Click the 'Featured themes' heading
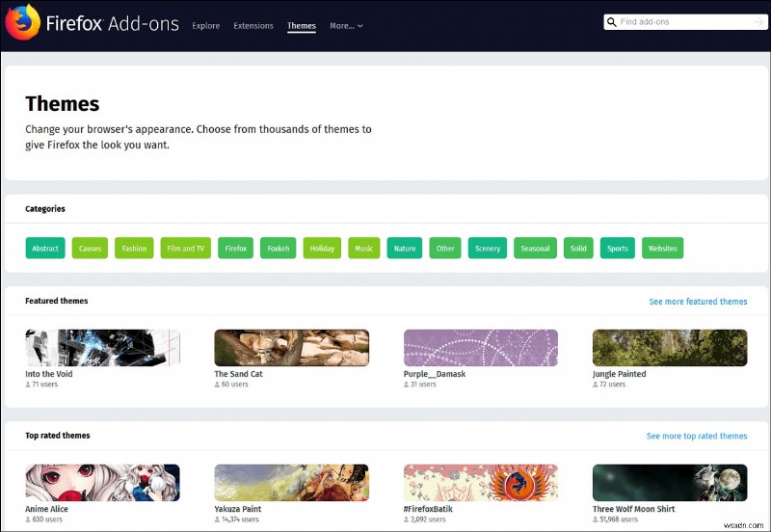Screen dimensions: 771x532 (x=57, y=301)
